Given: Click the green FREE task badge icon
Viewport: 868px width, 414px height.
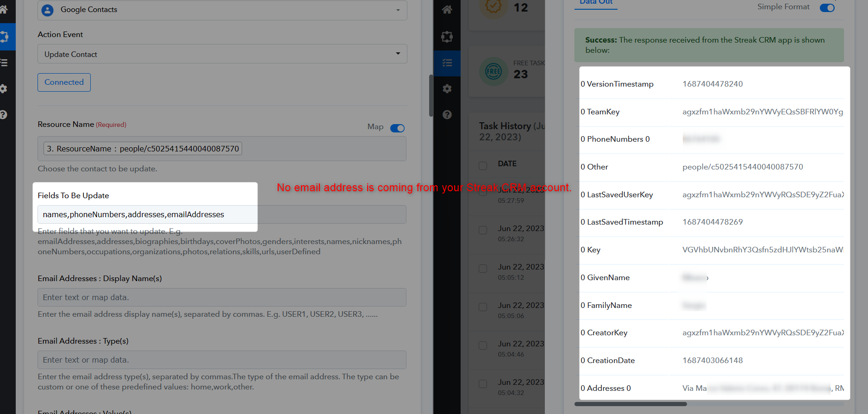Looking at the screenshot, I should pyautogui.click(x=493, y=71).
